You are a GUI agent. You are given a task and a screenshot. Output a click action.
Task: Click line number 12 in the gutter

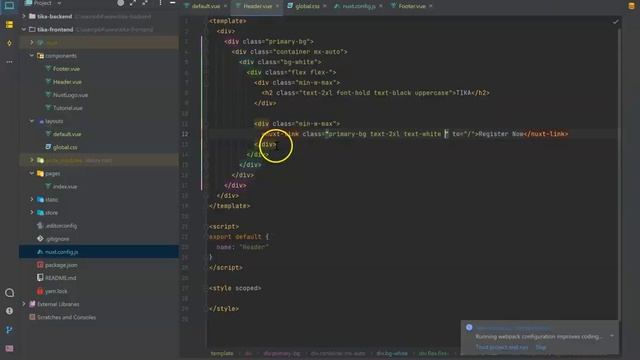click(x=185, y=134)
